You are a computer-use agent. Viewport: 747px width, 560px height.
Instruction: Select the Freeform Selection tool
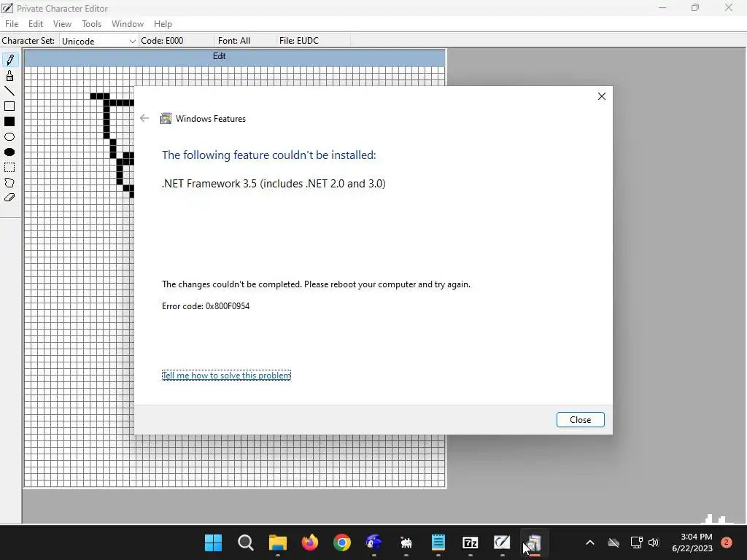pos(10,182)
